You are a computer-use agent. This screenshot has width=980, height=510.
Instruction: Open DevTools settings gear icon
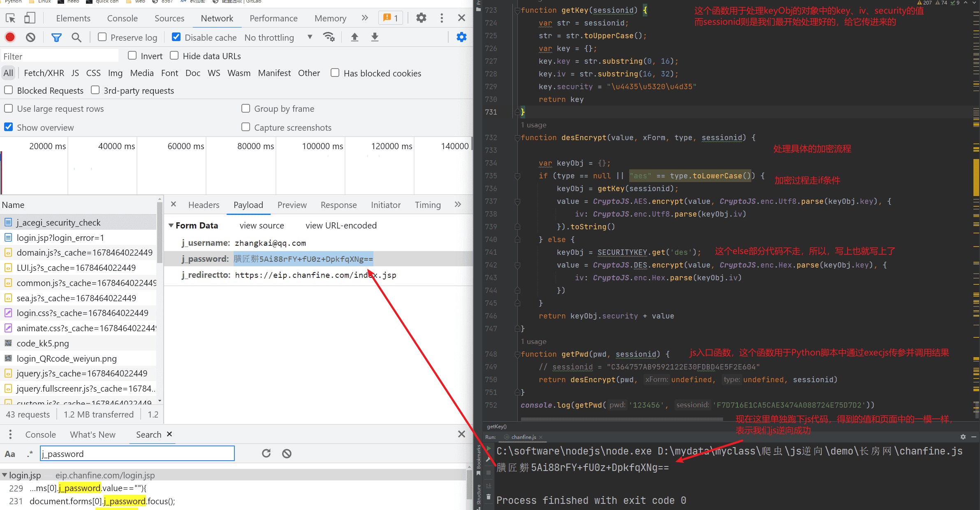[x=421, y=18]
